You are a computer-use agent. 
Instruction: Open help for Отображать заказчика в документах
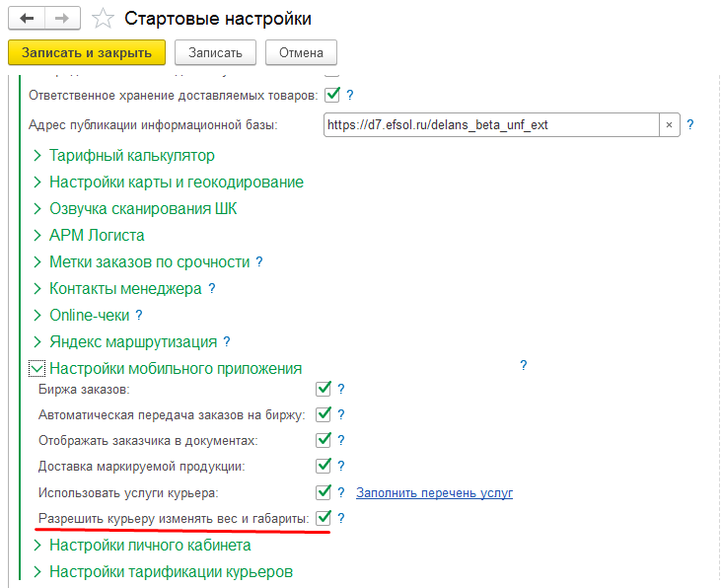click(x=341, y=440)
